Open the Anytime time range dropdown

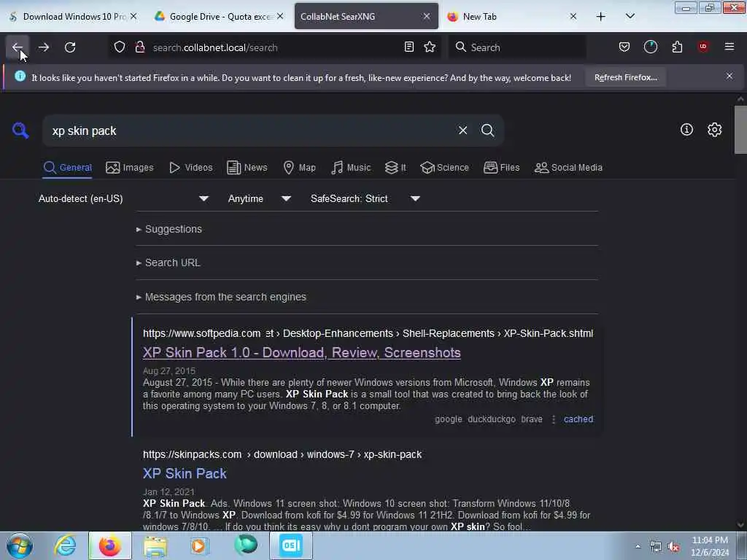click(259, 198)
